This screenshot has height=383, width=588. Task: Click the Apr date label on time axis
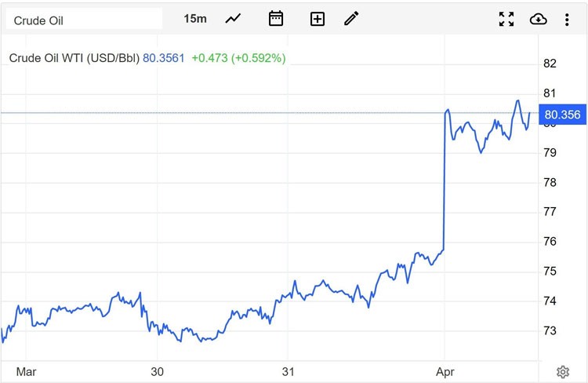[x=445, y=371]
